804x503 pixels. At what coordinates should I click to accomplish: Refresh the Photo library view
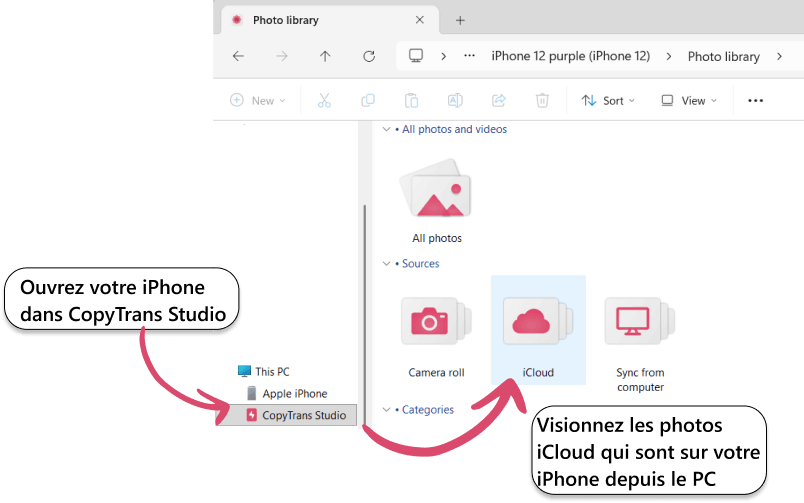coord(369,56)
